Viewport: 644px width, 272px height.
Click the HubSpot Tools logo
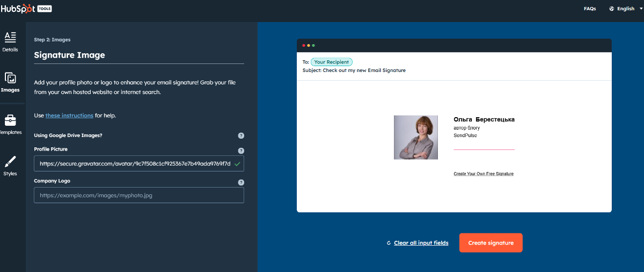(26, 9)
